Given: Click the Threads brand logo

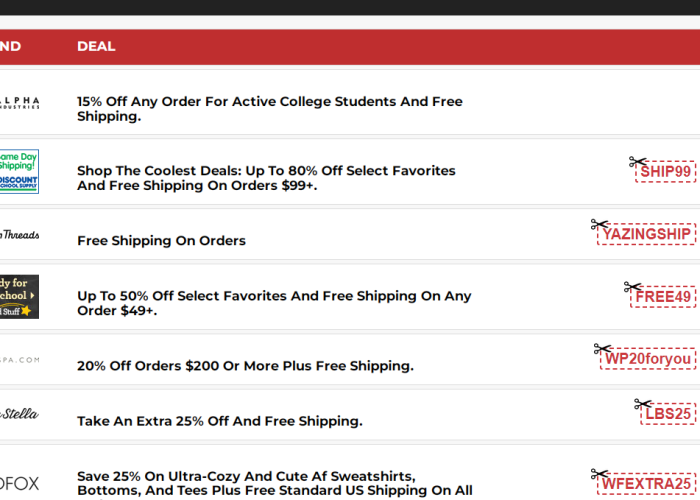Looking at the screenshot, I should (19, 234).
